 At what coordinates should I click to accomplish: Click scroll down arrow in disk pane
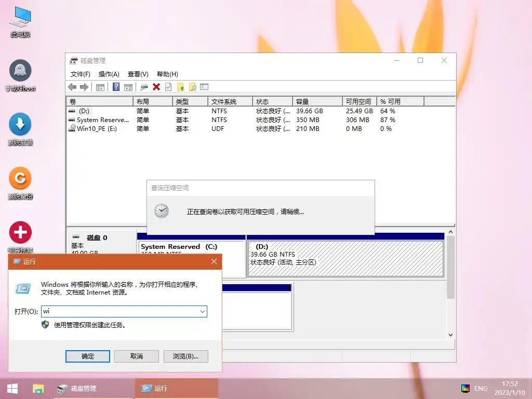[x=450, y=335]
